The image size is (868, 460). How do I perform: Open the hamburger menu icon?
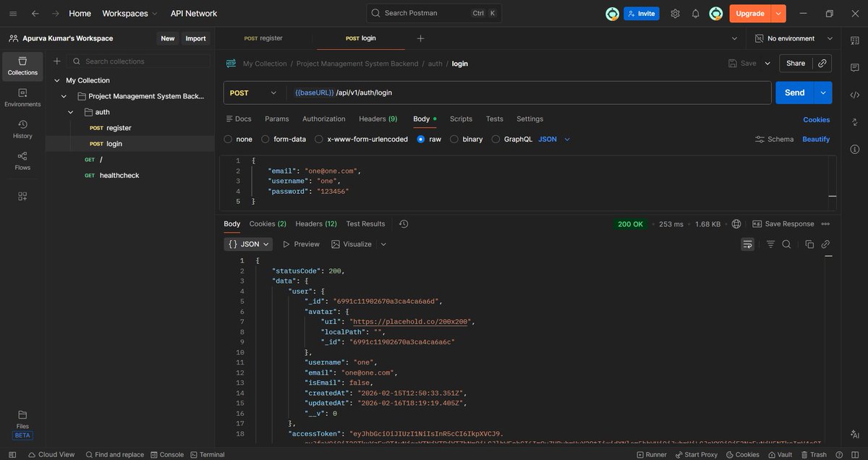coord(13,13)
